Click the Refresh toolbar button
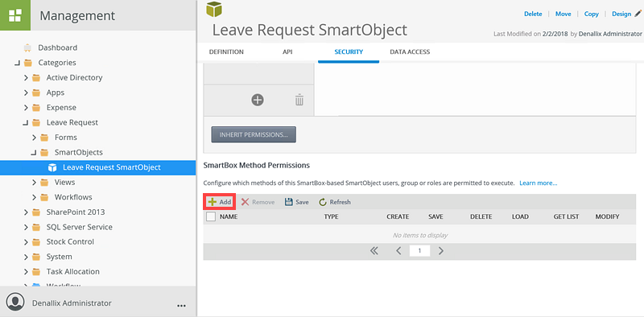 pyautogui.click(x=335, y=202)
